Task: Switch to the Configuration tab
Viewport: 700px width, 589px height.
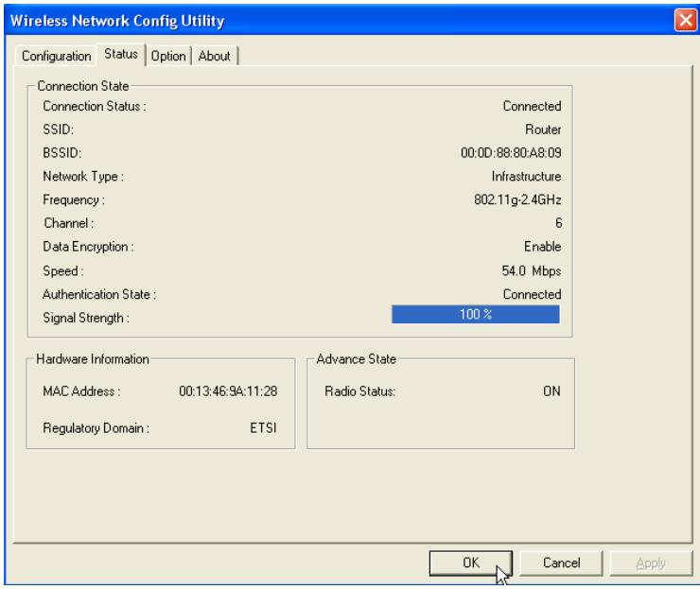Action: (56, 56)
